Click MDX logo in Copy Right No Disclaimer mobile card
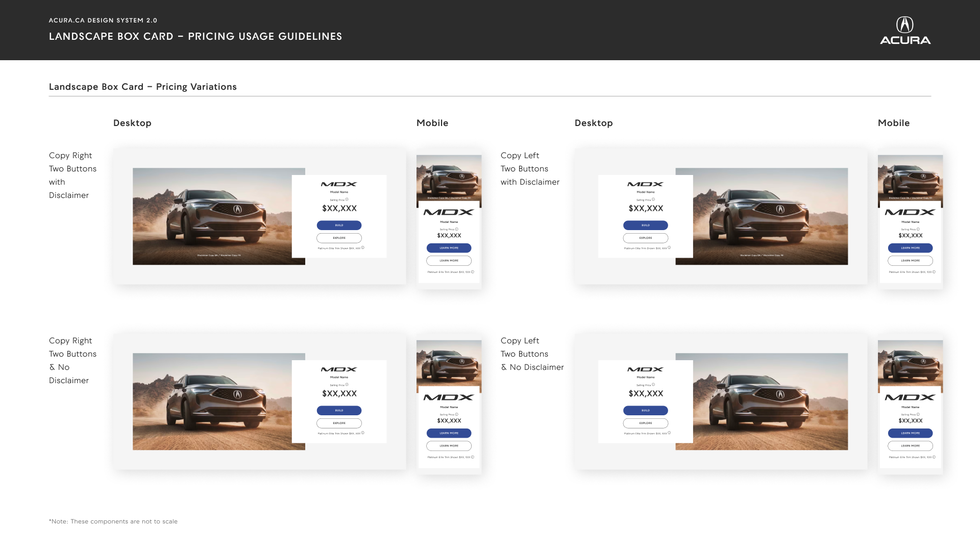Viewport: 980px width, 551px height. click(x=449, y=397)
